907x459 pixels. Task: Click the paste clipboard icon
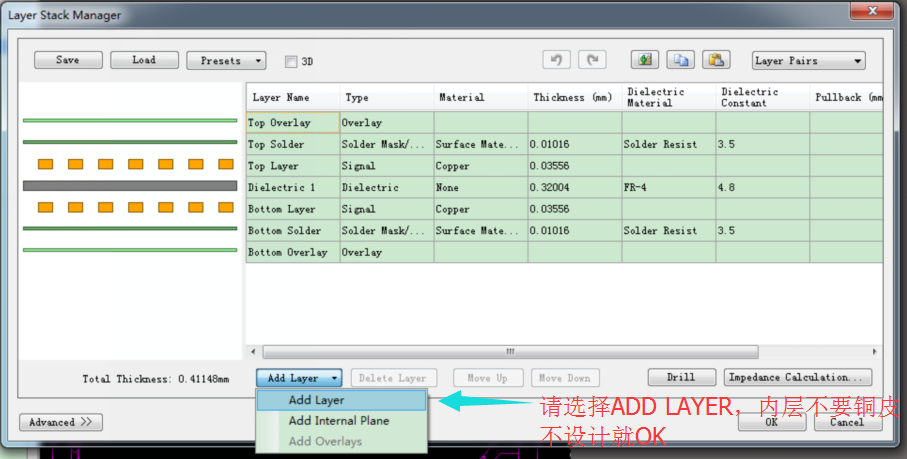pos(716,60)
